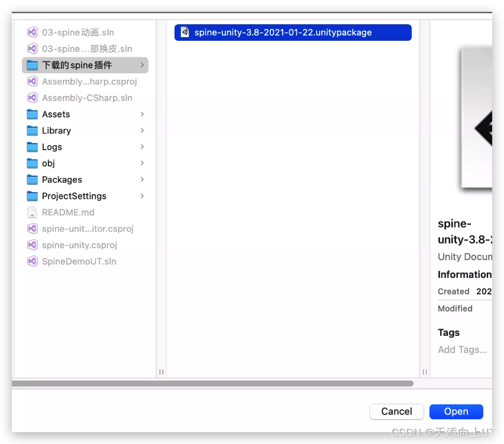The width and height of the screenshot is (504, 444).
Task: Select the spine-unity.csproj file name
Action: [x=79, y=245]
